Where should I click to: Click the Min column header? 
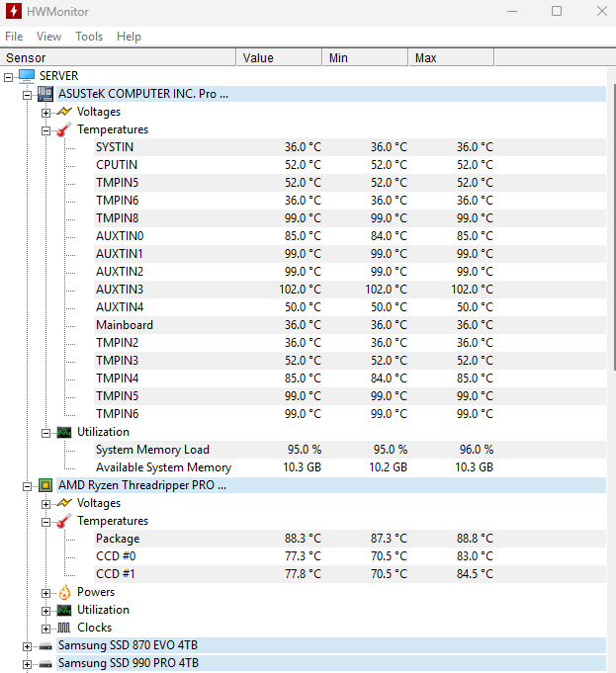365,58
